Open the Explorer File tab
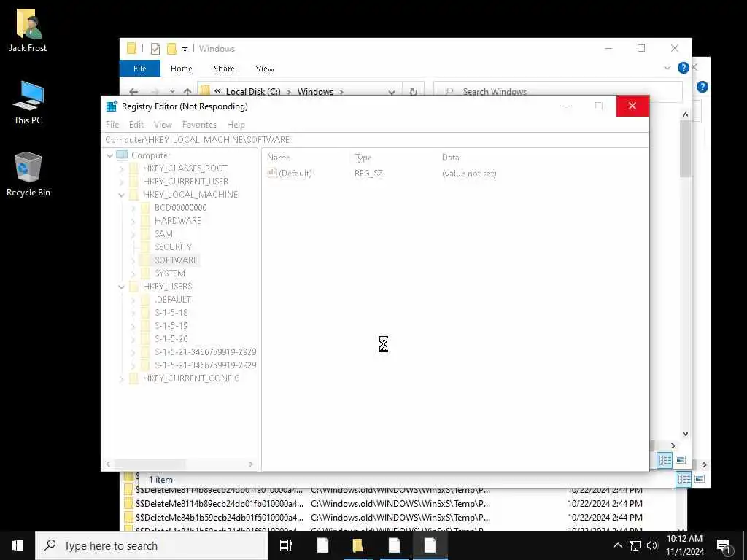Viewport: 747px width, 560px height. (140, 69)
